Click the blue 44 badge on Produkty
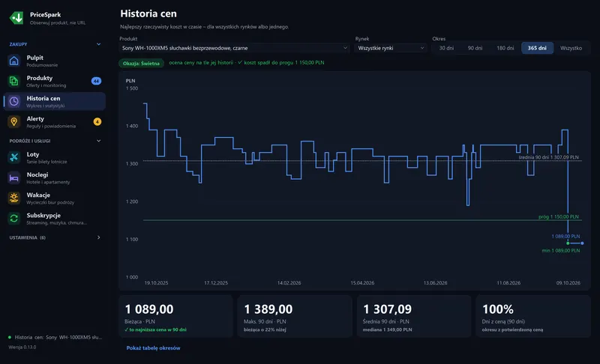Viewport: 600px width, 364px height. [96, 81]
